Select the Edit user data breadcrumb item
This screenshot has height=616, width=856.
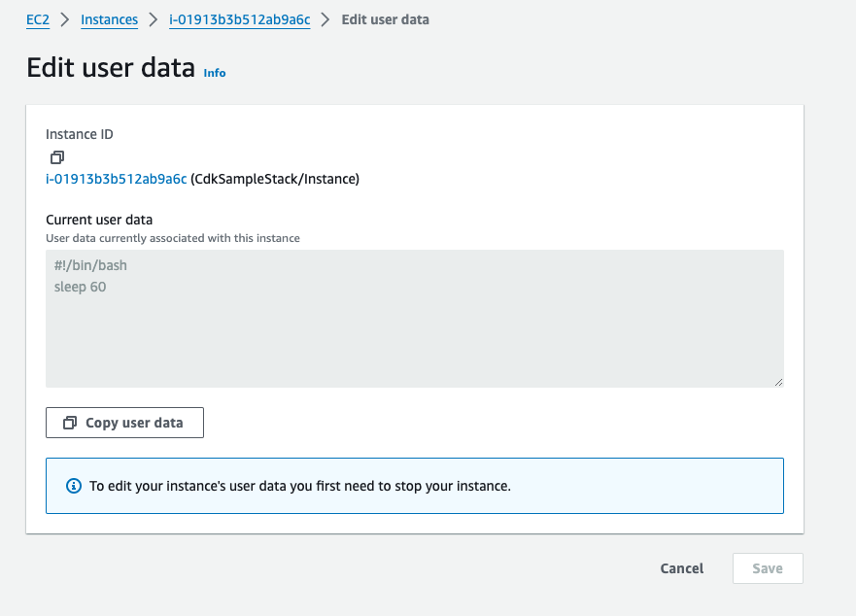point(385,18)
